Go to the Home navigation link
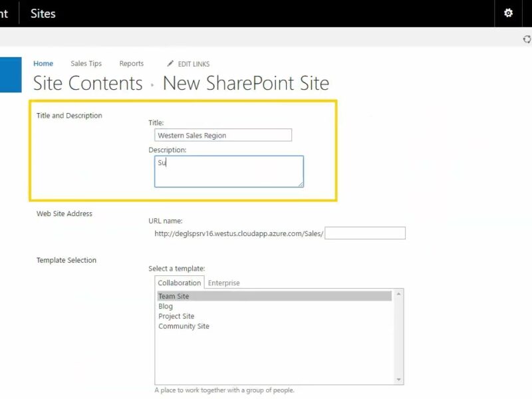The height and width of the screenshot is (399, 532). coord(43,64)
